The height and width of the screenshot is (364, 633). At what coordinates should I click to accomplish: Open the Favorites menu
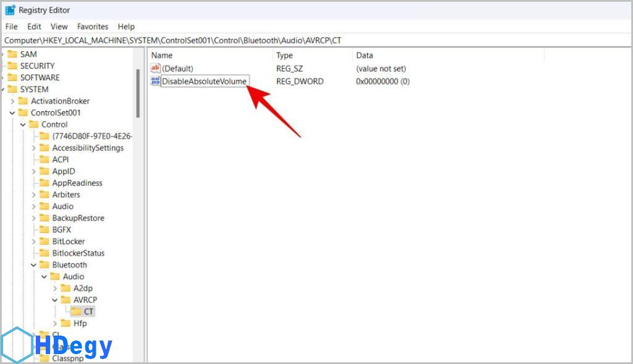[x=93, y=27]
